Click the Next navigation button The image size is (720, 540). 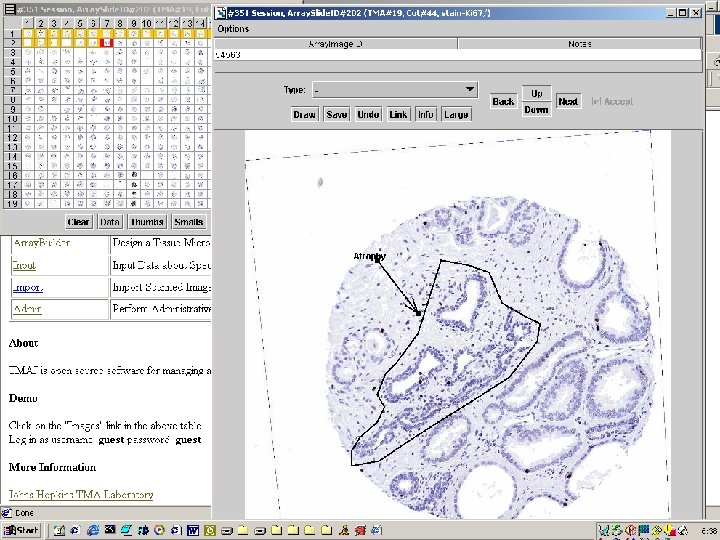click(x=568, y=101)
